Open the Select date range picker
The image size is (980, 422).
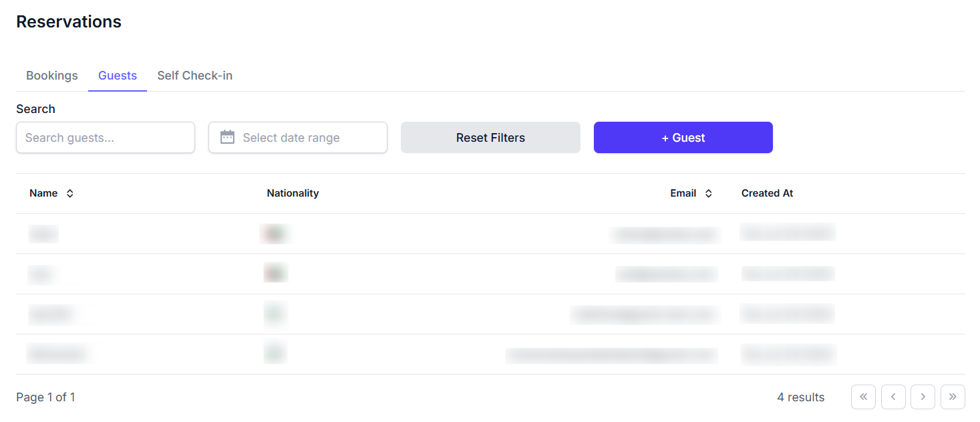pyautogui.click(x=298, y=137)
